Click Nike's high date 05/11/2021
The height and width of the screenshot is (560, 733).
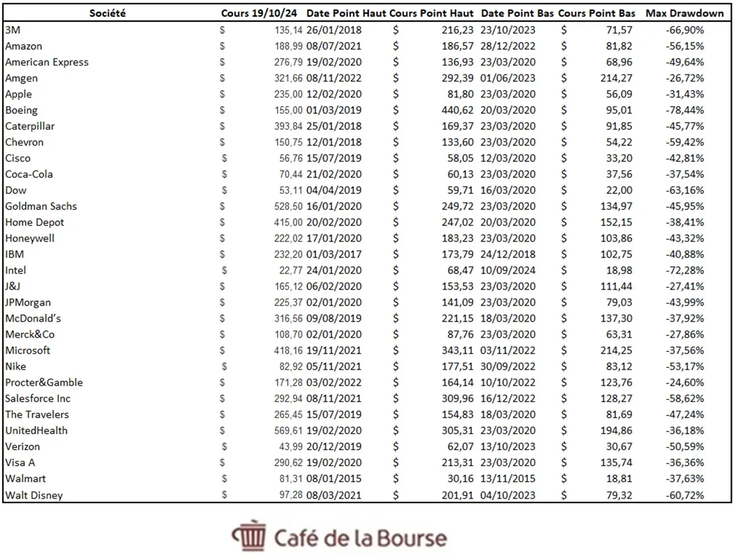tap(334, 366)
